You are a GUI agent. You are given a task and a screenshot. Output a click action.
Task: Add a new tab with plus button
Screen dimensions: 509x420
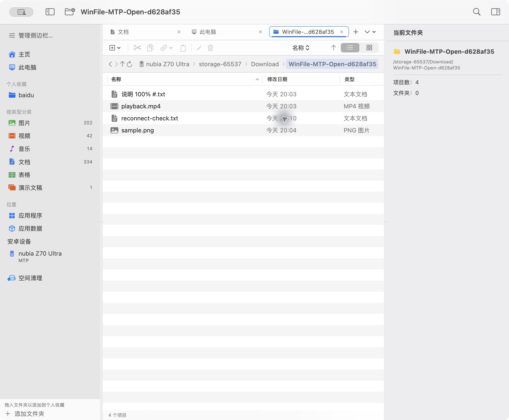[x=356, y=32]
